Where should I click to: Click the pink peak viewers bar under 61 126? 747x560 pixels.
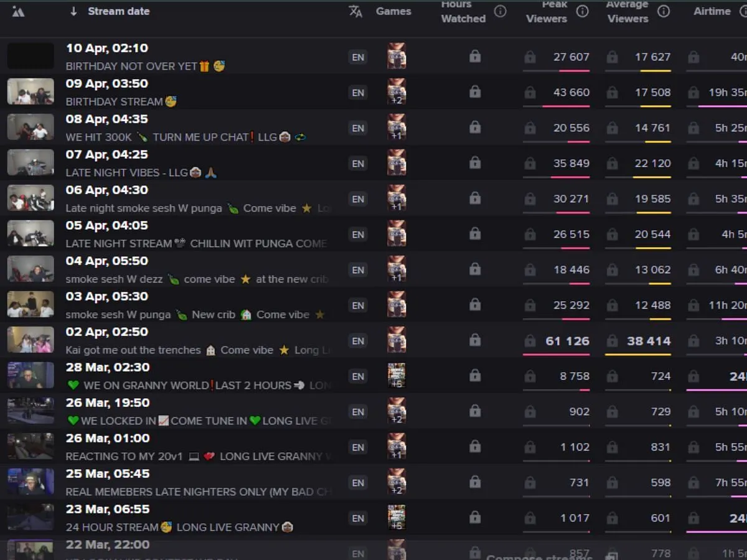point(556,355)
